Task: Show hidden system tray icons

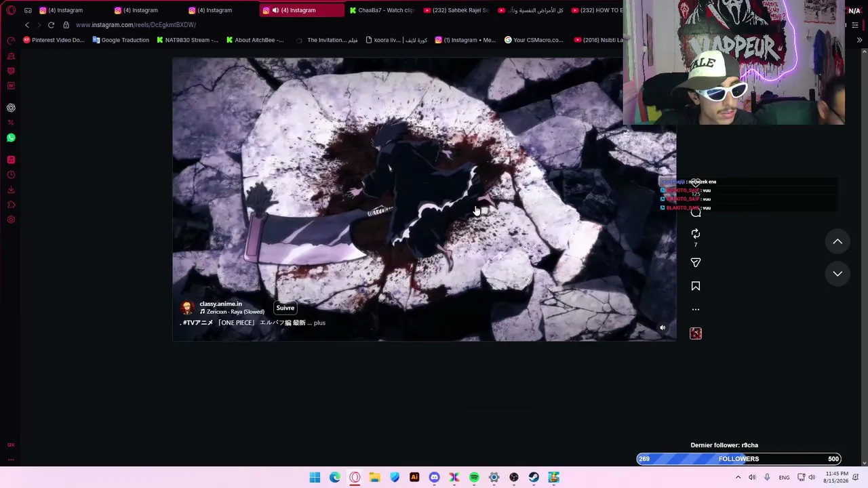Action: coord(738,477)
